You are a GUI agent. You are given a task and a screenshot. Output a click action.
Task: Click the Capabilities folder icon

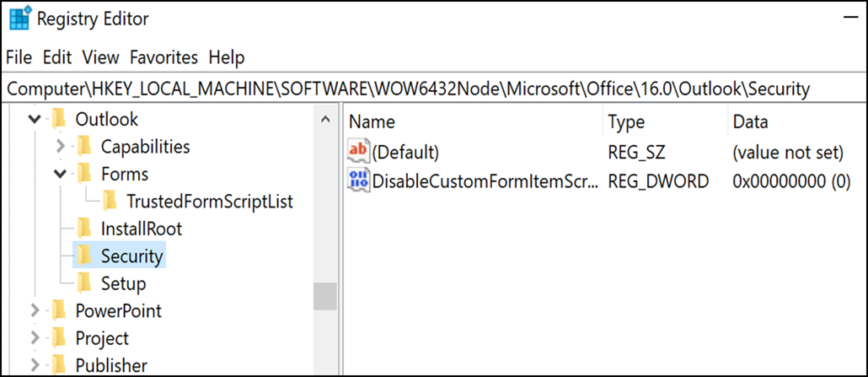[x=83, y=147]
